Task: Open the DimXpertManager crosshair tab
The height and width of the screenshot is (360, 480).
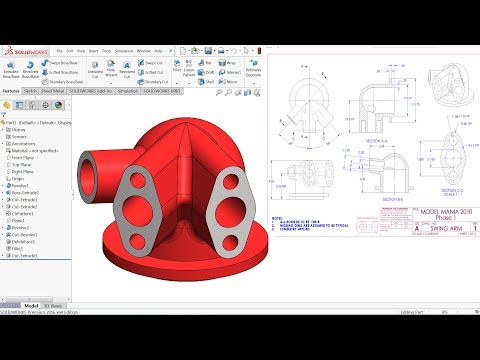Action: coord(45,105)
